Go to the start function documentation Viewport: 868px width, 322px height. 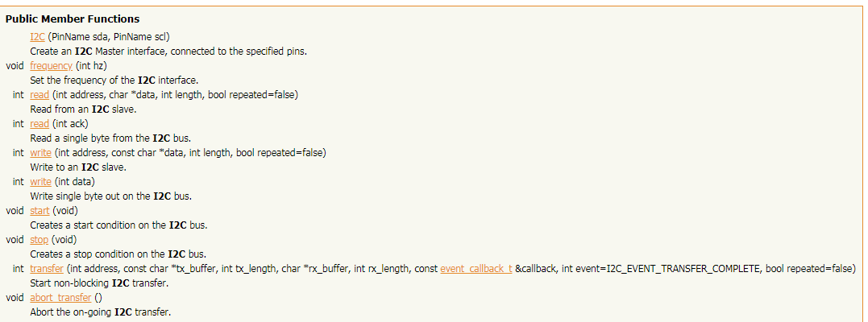[x=39, y=211]
